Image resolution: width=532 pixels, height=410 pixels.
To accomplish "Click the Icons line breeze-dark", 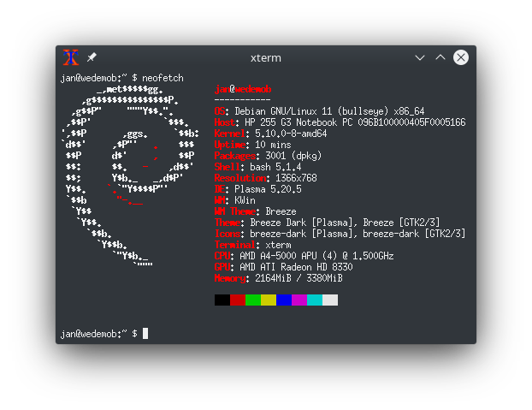I will point(340,234).
